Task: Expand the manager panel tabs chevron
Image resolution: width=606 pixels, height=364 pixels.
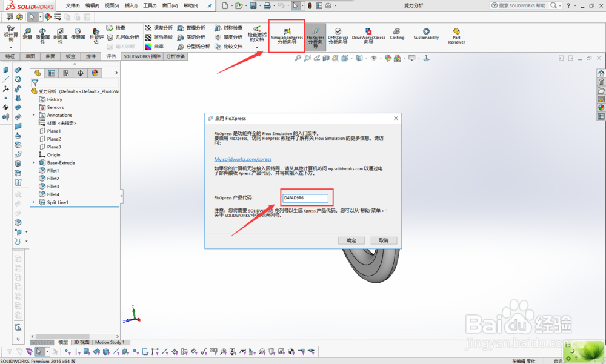Action: [x=116, y=73]
